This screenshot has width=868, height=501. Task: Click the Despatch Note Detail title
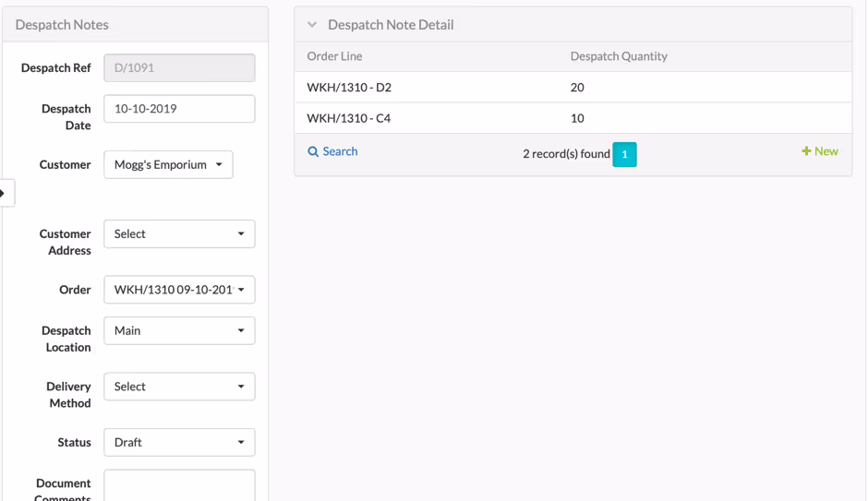391,25
